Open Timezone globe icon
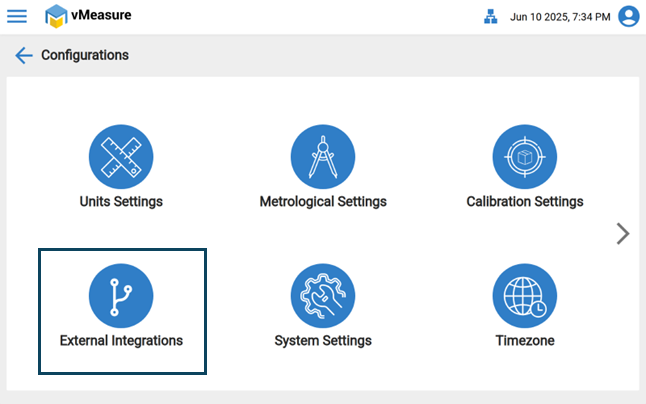Image resolution: width=646 pixels, height=404 pixels. (x=524, y=296)
